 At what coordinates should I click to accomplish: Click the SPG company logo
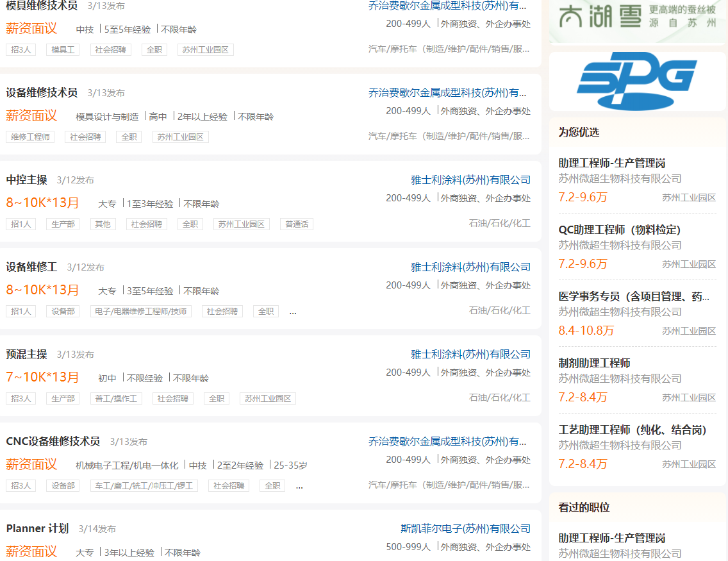[636, 82]
